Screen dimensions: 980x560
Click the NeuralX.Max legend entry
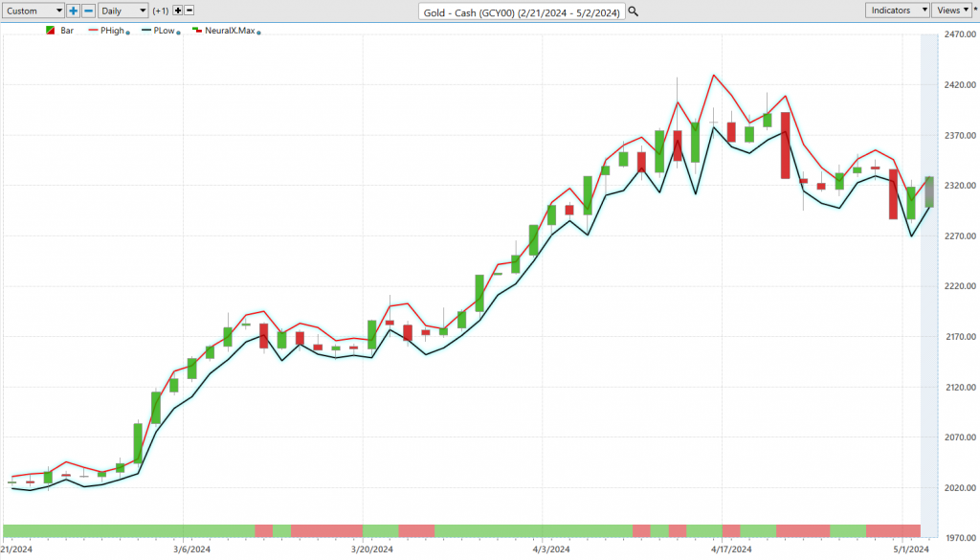click(x=224, y=30)
